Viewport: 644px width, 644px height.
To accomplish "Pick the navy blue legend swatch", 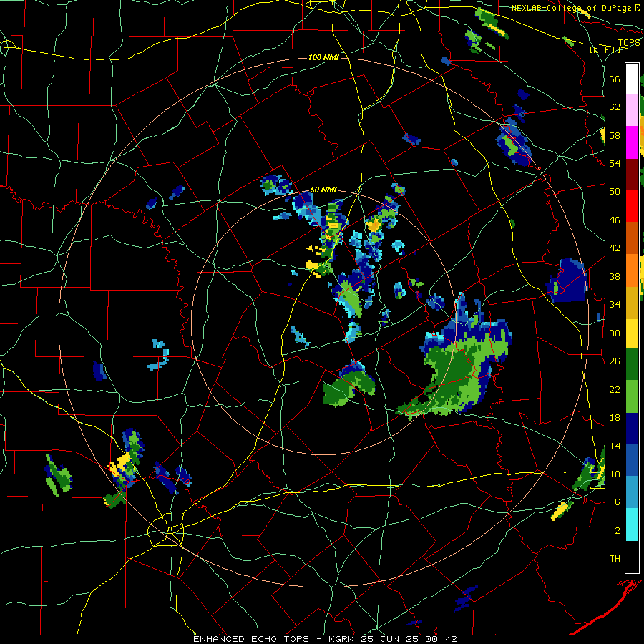I will (632, 429).
